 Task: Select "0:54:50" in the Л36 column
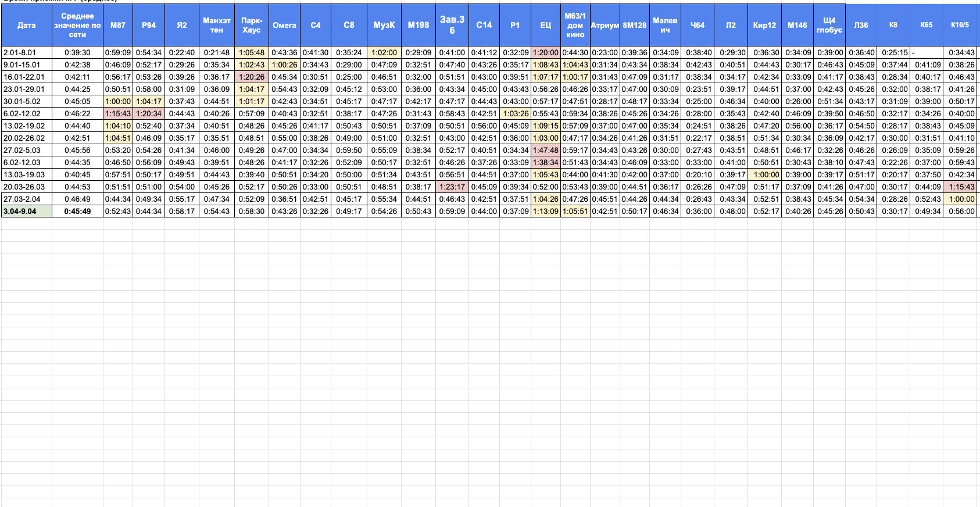point(861,126)
